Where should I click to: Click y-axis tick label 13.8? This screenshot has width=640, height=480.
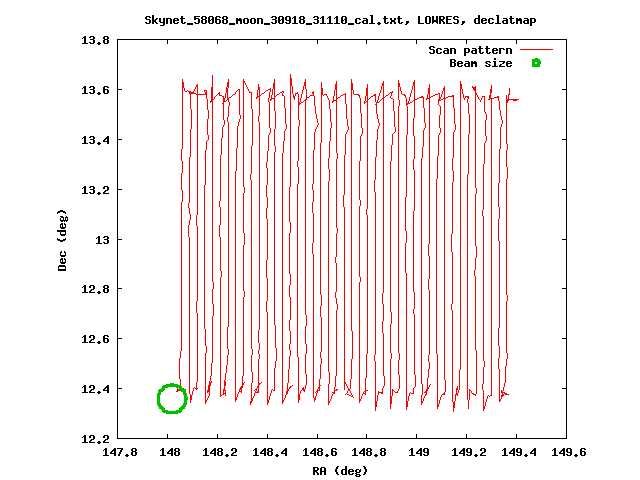coord(96,40)
